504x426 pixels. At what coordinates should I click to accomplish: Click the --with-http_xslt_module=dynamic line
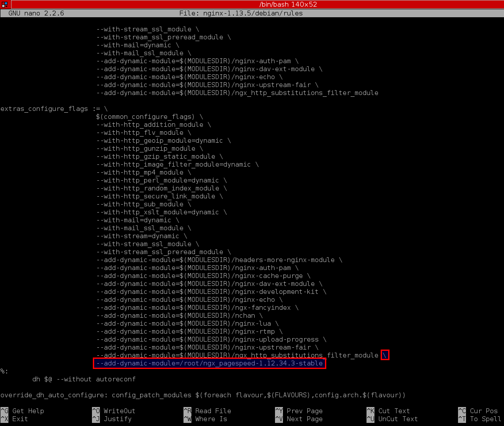pos(162,212)
